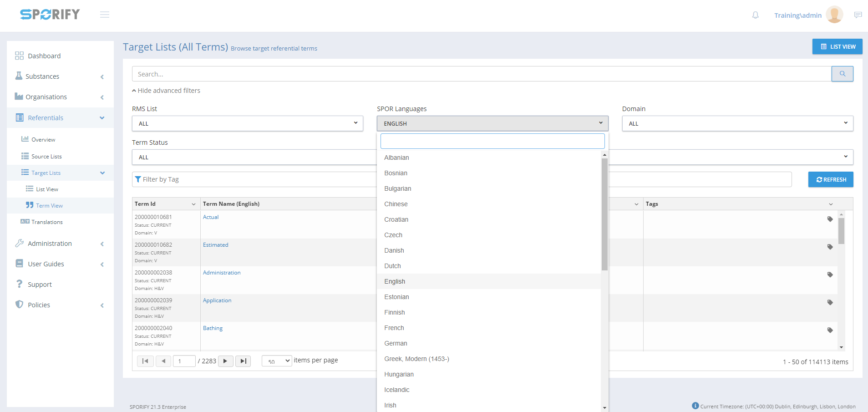Choose German in the language list
Viewport: 868px width, 412px height.
pyautogui.click(x=396, y=343)
